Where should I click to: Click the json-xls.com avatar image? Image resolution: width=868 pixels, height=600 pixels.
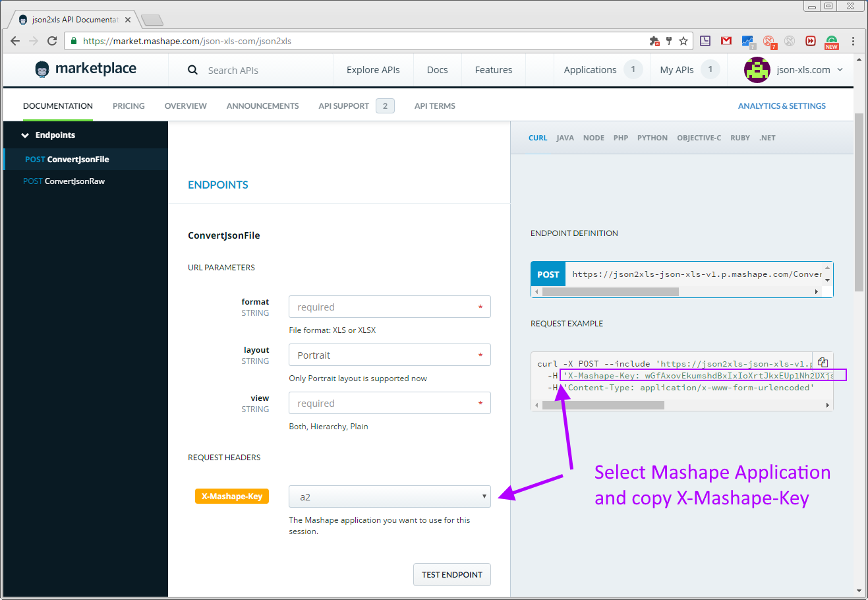click(757, 70)
